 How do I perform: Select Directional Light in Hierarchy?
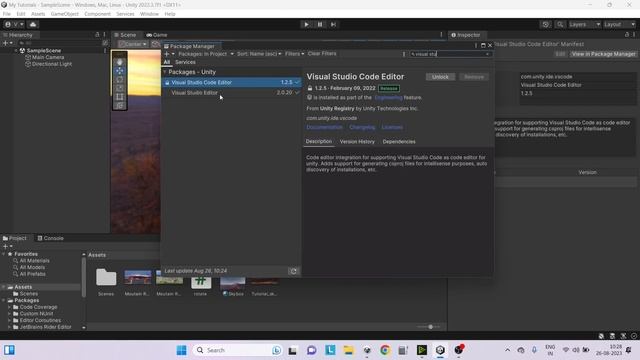pyautogui.click(x=51, y=64)
